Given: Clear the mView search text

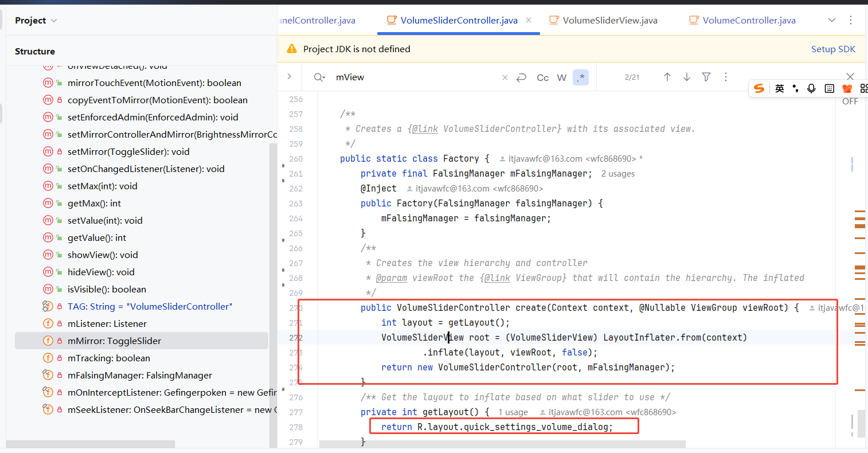Looking at the screenshot, I should pyautogui.click(x=505, y=77).
